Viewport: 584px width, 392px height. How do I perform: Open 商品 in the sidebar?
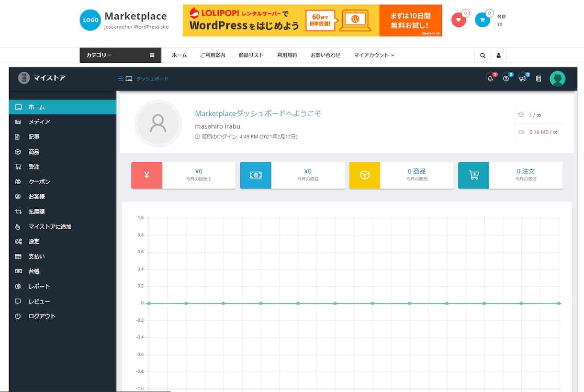(x=63, y=152)
